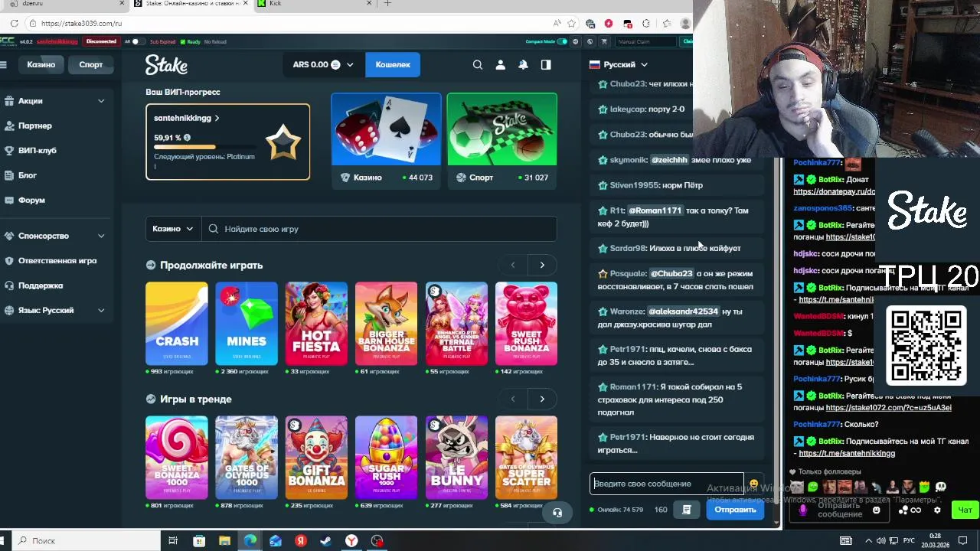Open the user profile icon
Image resolution: width=980 pixels, height=551 pixels.
(501, 65)
